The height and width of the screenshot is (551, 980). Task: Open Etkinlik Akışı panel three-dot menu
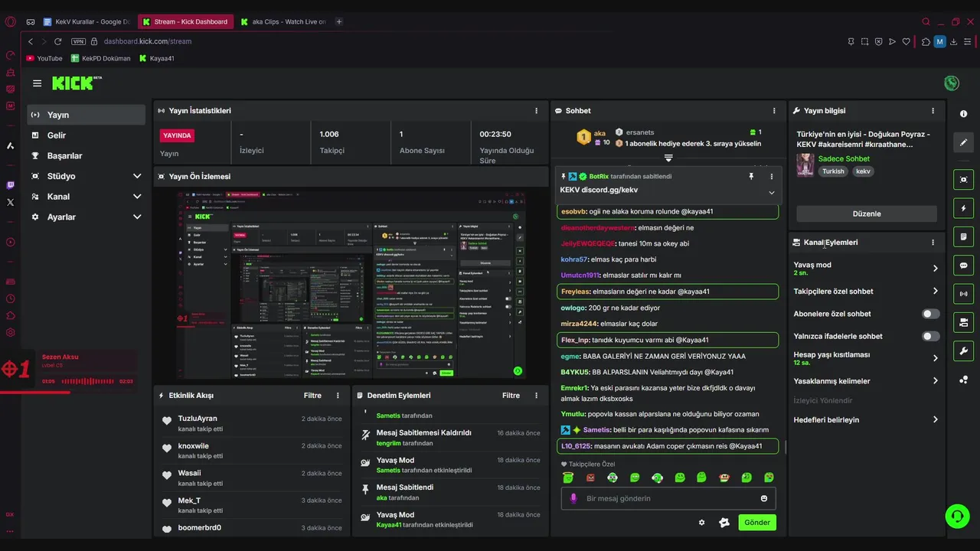pos(338,396)
